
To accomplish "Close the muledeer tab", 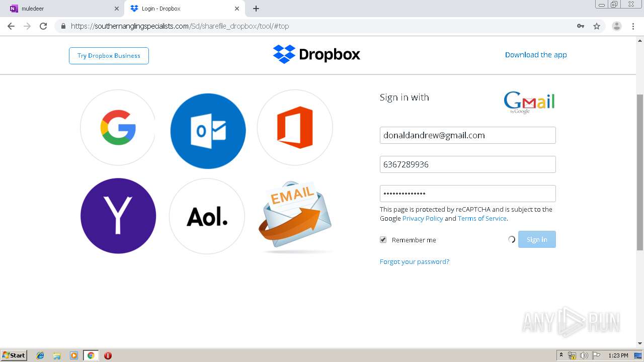I will click(x=117, y=9).
